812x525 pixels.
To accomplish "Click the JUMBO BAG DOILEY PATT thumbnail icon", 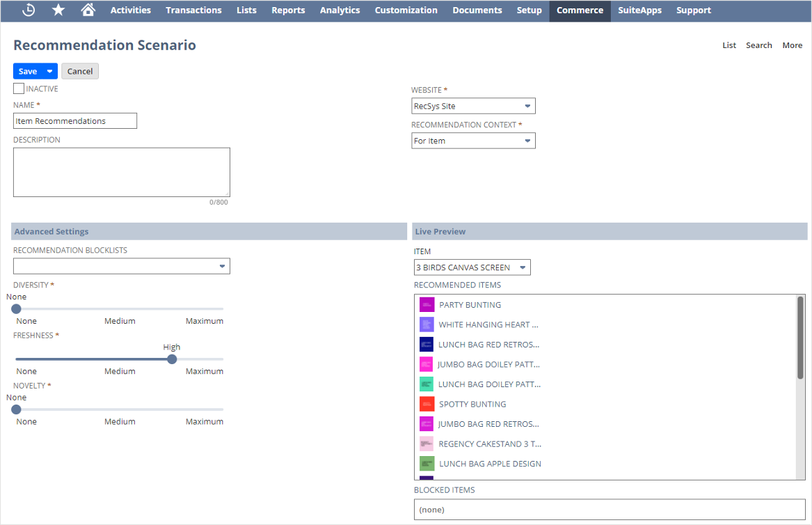I will [426, 364].
